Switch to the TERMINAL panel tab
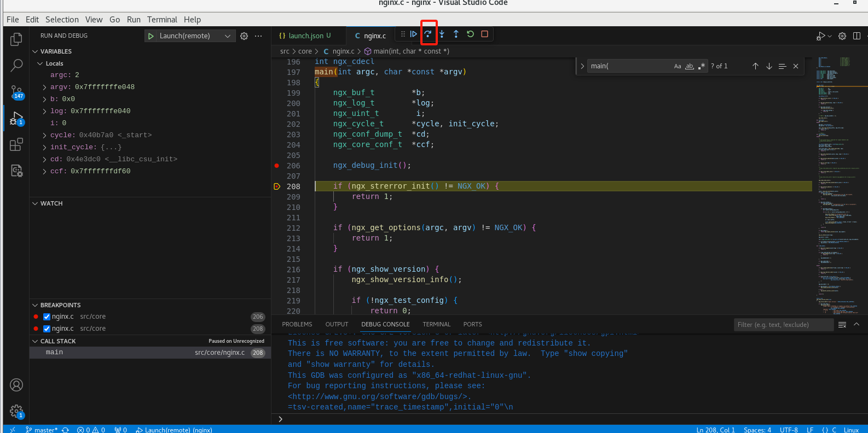Screen dimensions: 868x433 [x=437, y=324]
